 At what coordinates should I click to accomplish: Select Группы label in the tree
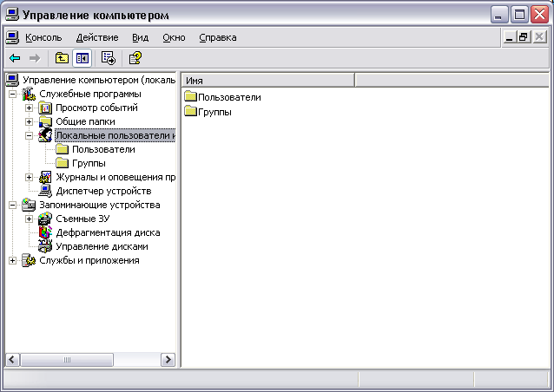(89, 163)
